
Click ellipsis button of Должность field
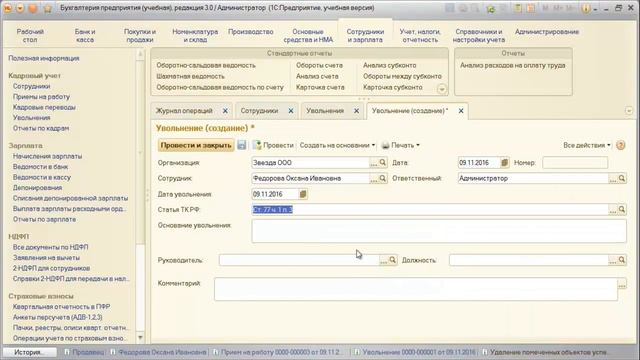[613, 260]
